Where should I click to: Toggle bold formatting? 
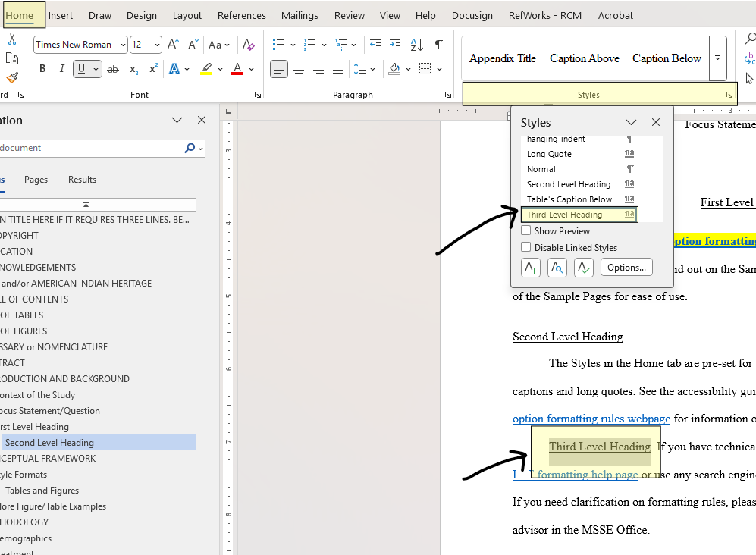tap(42, 68)
